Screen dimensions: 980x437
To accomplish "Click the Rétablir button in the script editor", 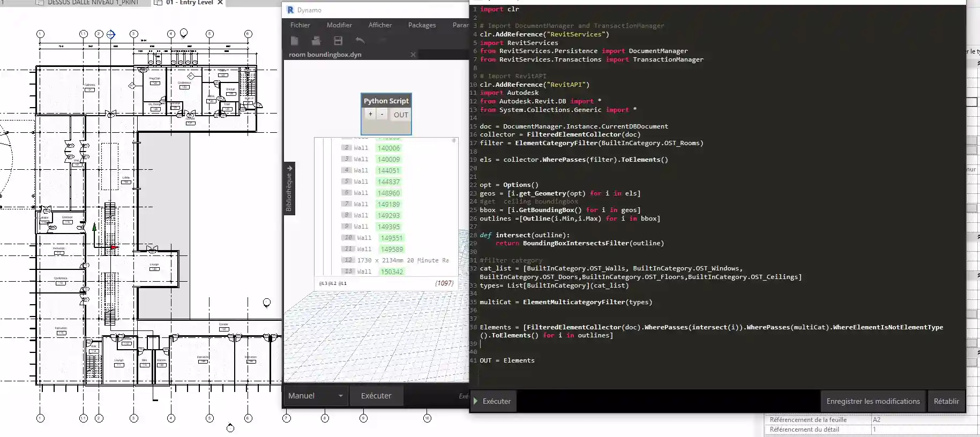I will (x=946, y=401).
